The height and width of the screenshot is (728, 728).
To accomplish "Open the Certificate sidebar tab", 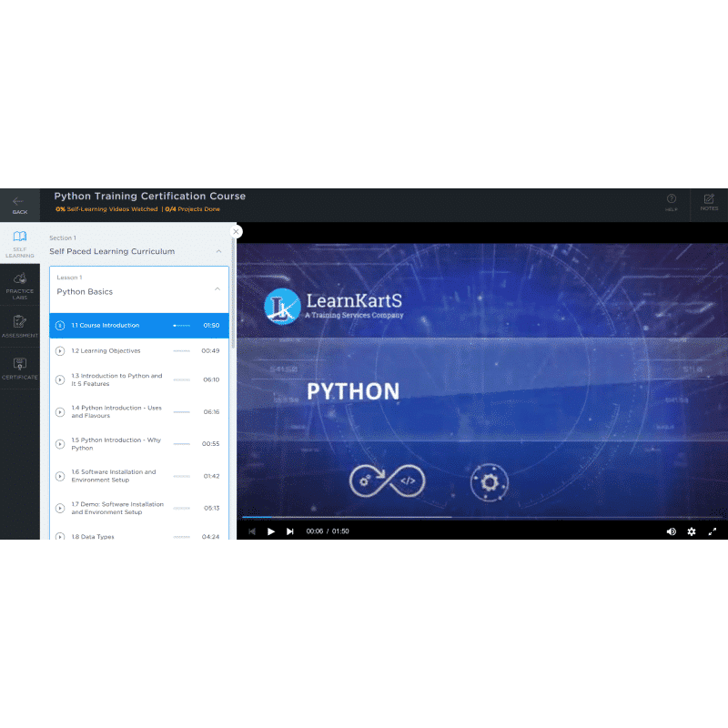I will click(20, 369).
